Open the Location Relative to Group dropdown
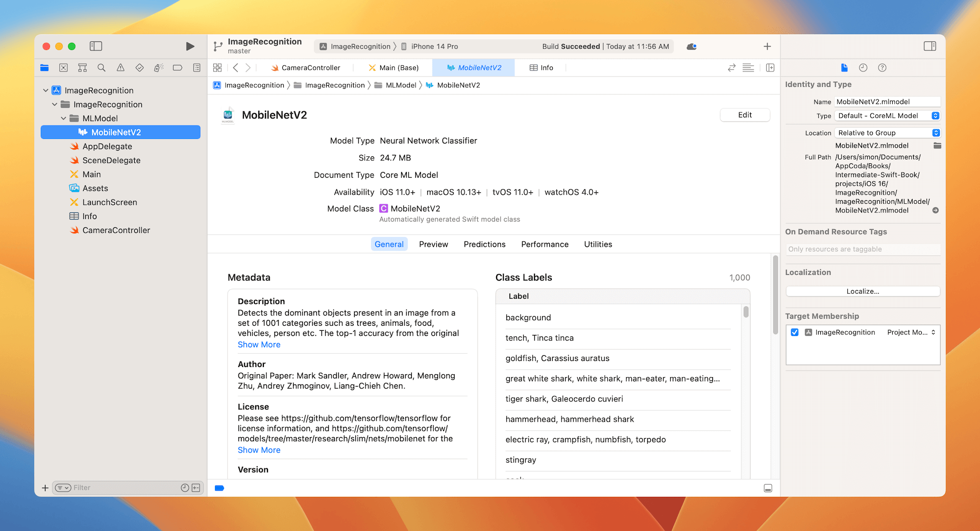Viewport: 980px width, 531px height. pos(888,133)
